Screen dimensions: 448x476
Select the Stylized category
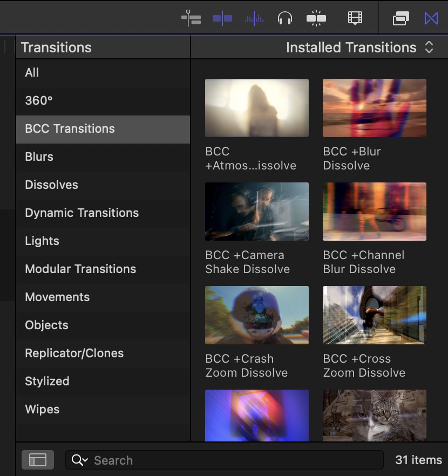tap(103, 381)
